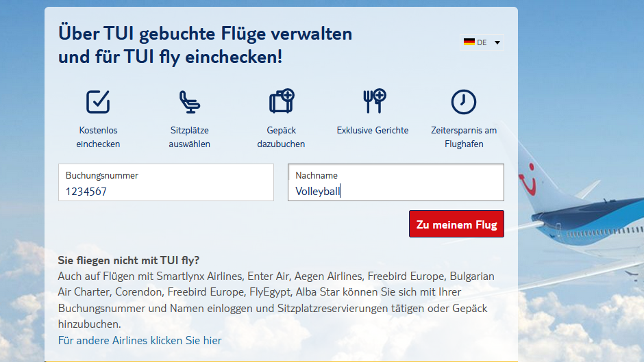
Task: Open Für andere Airlines klicken Sie hier link
Action: pyautogui.click(x=140, y=340)
